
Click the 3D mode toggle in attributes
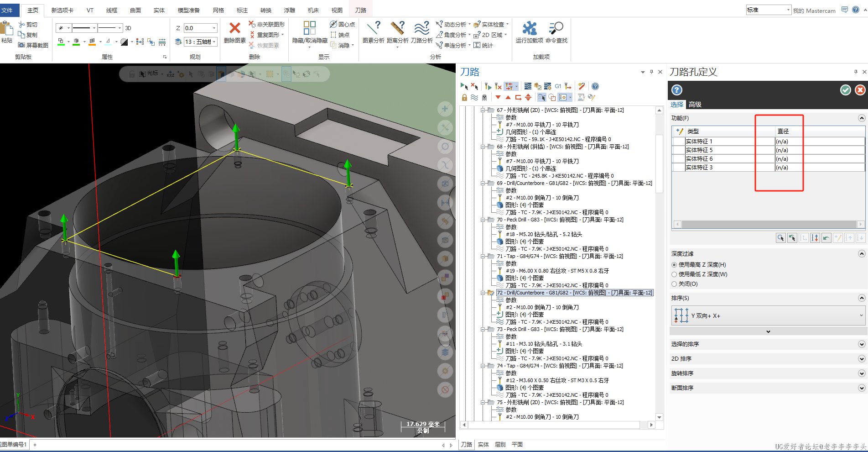click(x=128, y=28)
